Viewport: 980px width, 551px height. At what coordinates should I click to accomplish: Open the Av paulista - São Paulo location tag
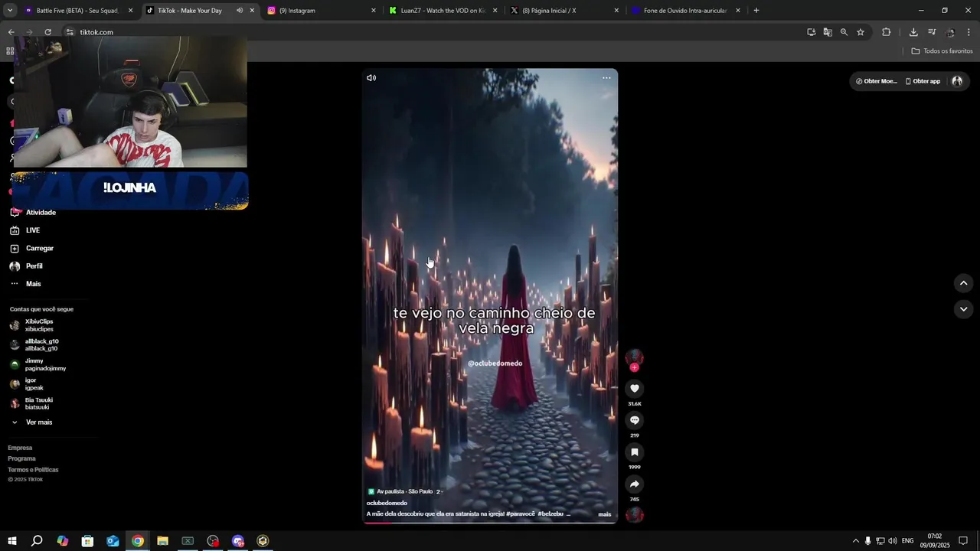(404, 491)
